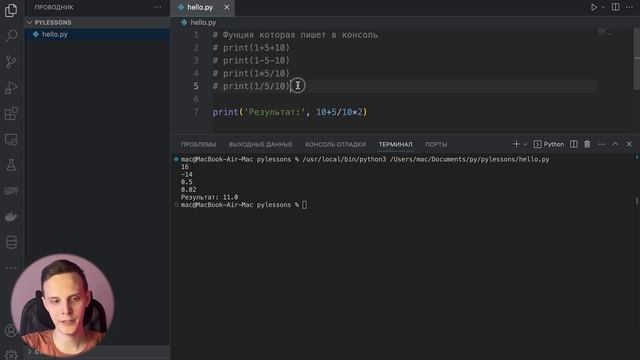Select the hello.py editor tab

tap(200, 7)
